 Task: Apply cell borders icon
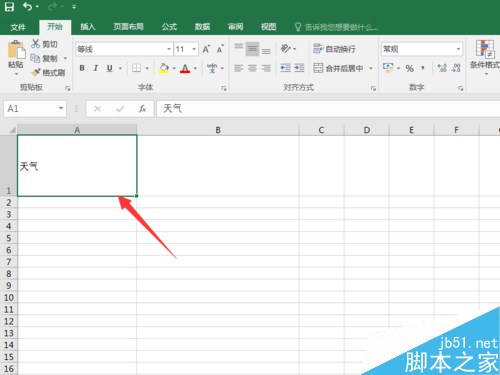[x=136, y=68]
